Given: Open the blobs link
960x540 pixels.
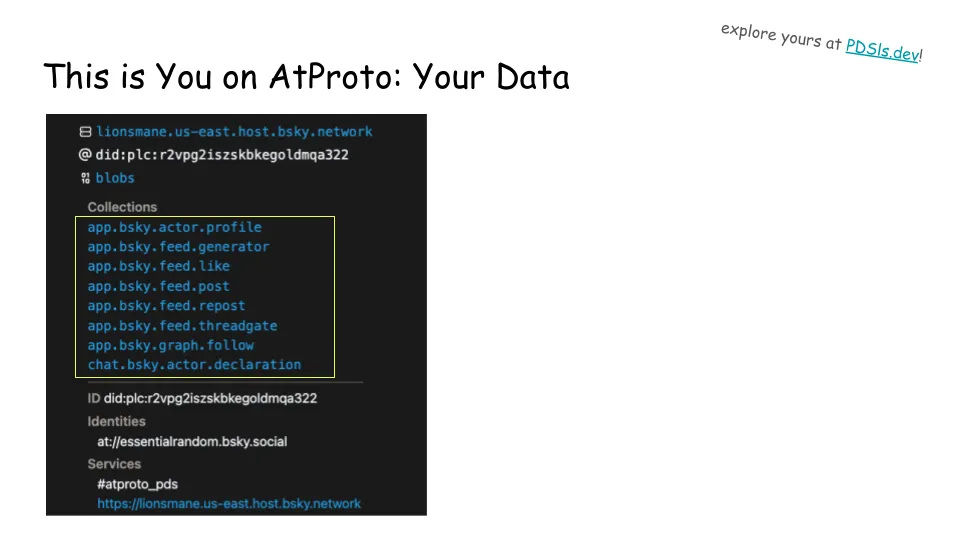Looking at the screenshot, I should point(115,178).
